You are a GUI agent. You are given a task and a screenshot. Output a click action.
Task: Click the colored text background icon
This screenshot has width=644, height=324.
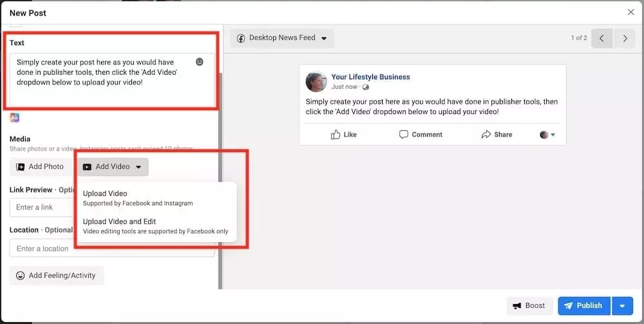tap(15, 118)
